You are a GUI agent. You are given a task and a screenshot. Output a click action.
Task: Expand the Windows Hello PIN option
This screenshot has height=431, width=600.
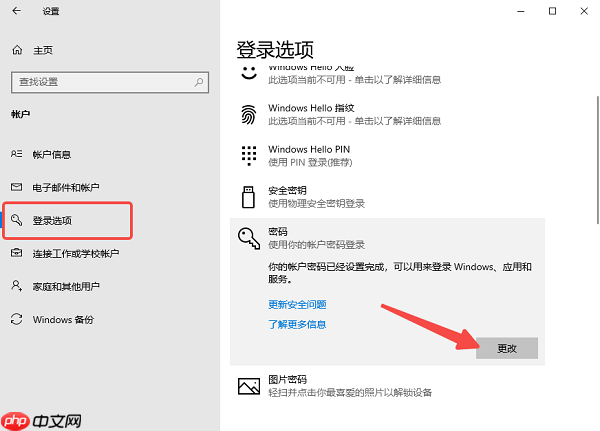387,156
